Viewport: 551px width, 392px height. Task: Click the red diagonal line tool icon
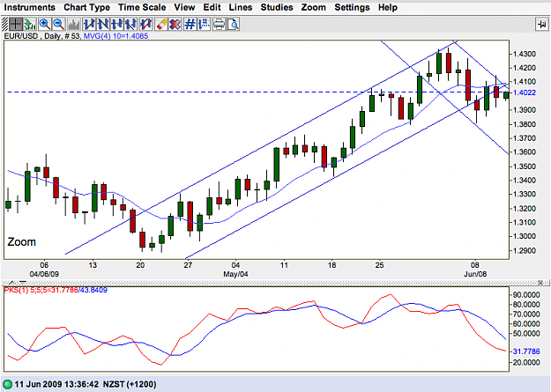click(x=145, y=25)
